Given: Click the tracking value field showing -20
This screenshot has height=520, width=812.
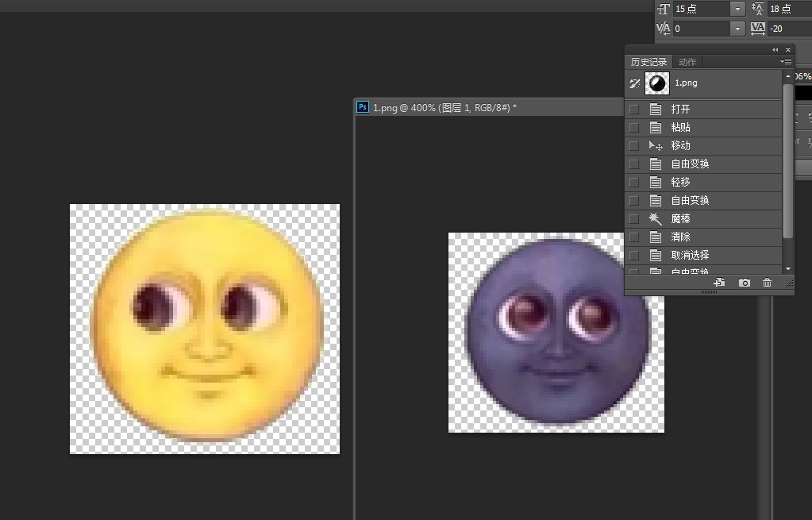Looking at the screenshot, I should 787,29.
